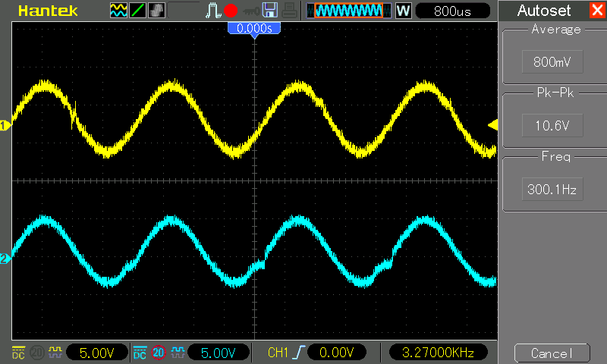This screenshot has width=607, height=364.
Task: Click the Pk-Pk 10.6V value box
Action: pos(552,125)
